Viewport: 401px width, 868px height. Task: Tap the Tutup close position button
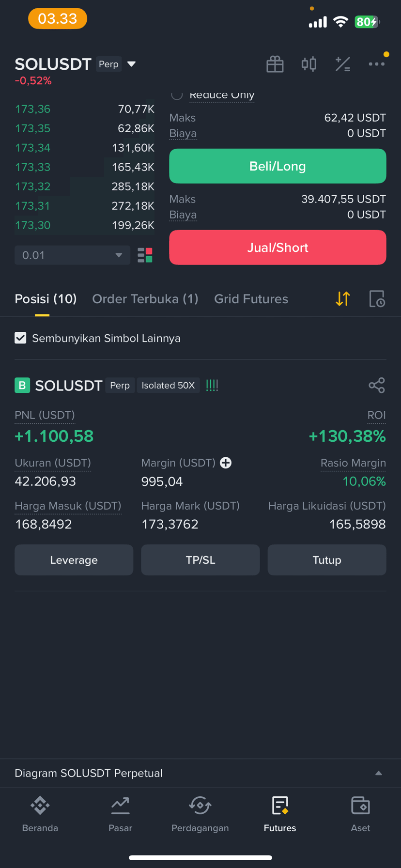click(327, 560)
